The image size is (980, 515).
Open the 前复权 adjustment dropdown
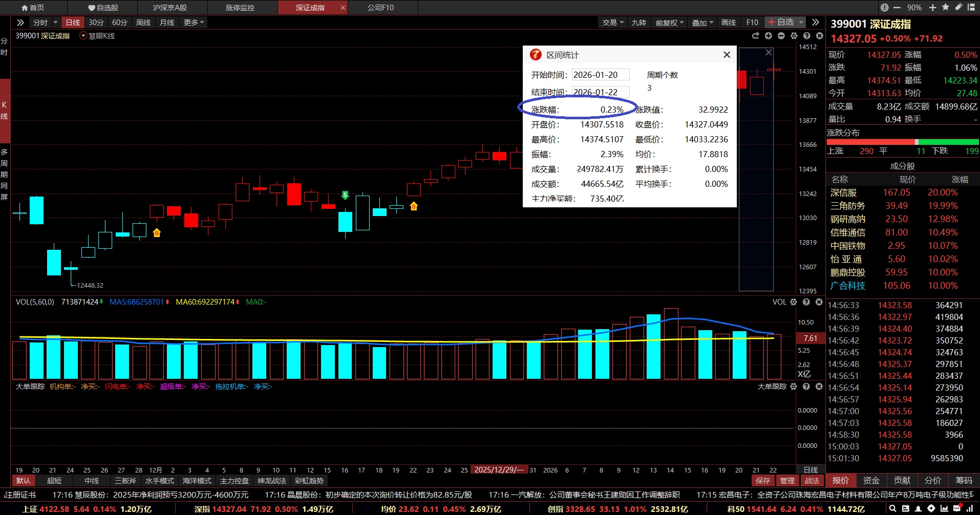(670, 23)
